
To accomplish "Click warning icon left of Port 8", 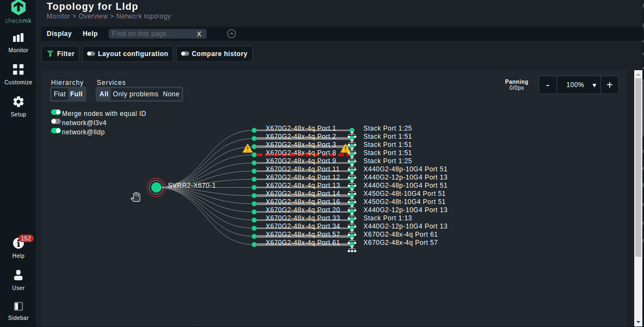I will pyautogui.click(x=247, y=148).
